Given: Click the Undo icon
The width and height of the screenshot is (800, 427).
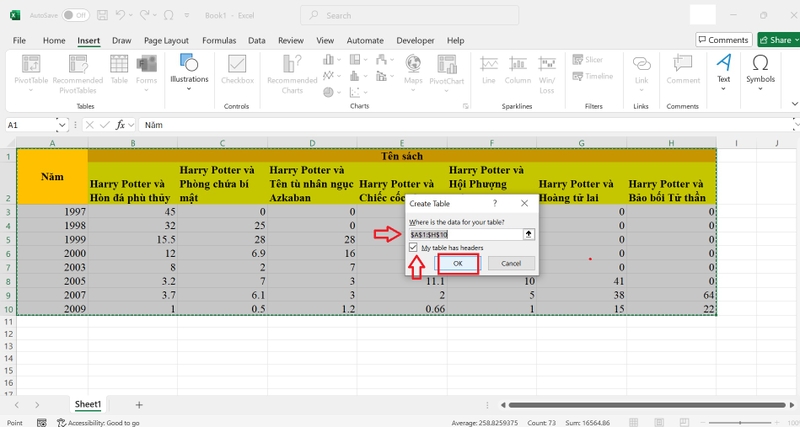Looking at the screenshot, I should (120, 15).
